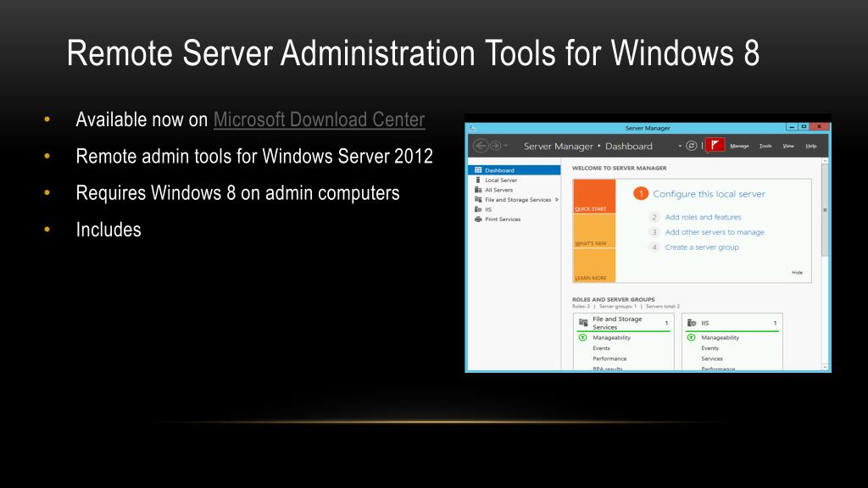
Task: Click the orange number 1 circle
Action: pos(641,194)
